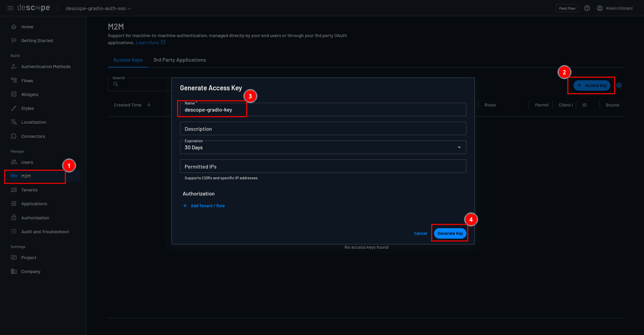This screenshot has height=335, width=644.
Task: Open the Localization settings
Action: tap(34, 122)
